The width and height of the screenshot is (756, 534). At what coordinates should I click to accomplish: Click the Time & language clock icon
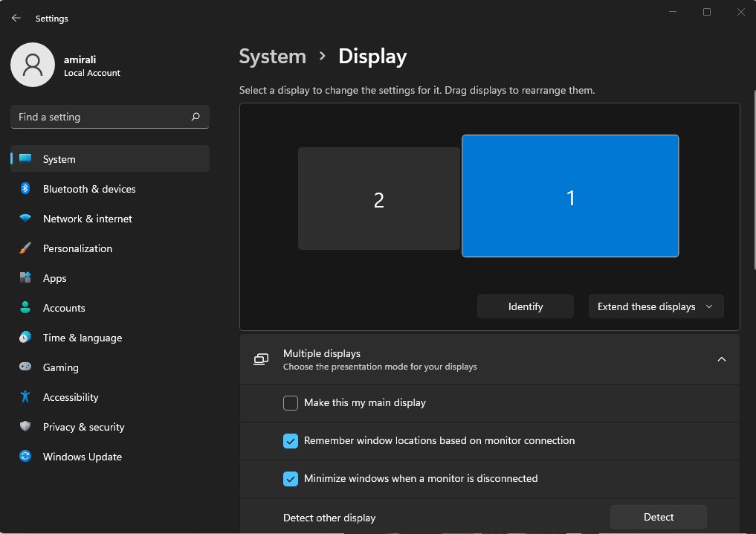[x=25, y=337]
